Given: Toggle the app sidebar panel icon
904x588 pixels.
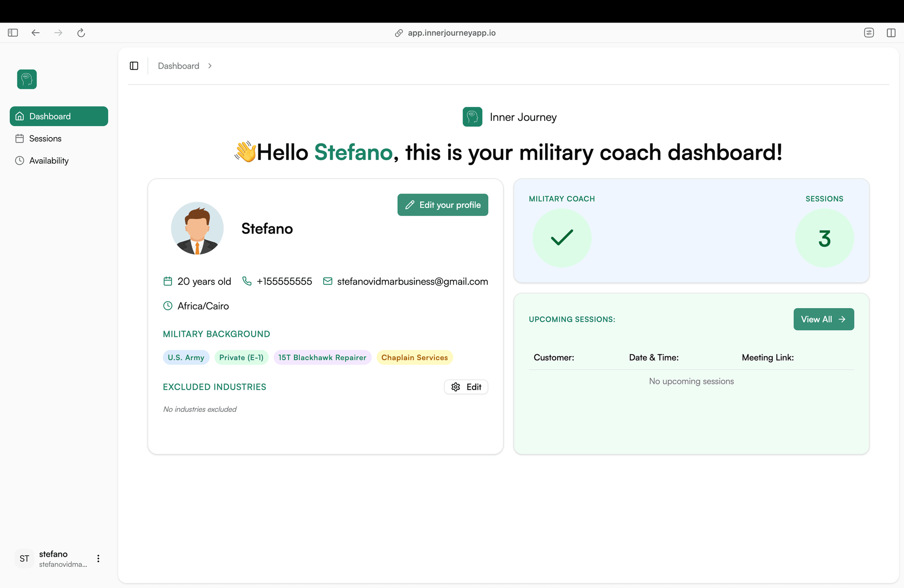Looking at the screenshot, I should click(134, 66).
